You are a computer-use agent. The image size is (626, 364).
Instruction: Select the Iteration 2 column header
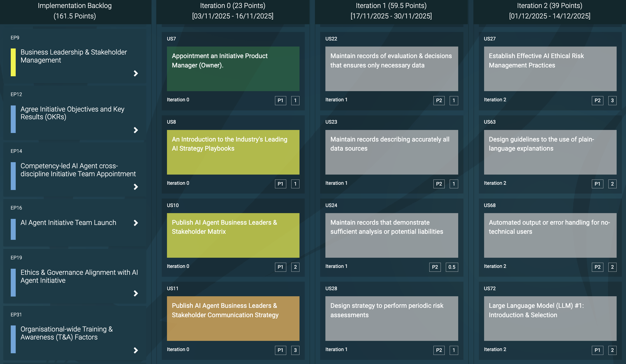click(x=549, y=11)
